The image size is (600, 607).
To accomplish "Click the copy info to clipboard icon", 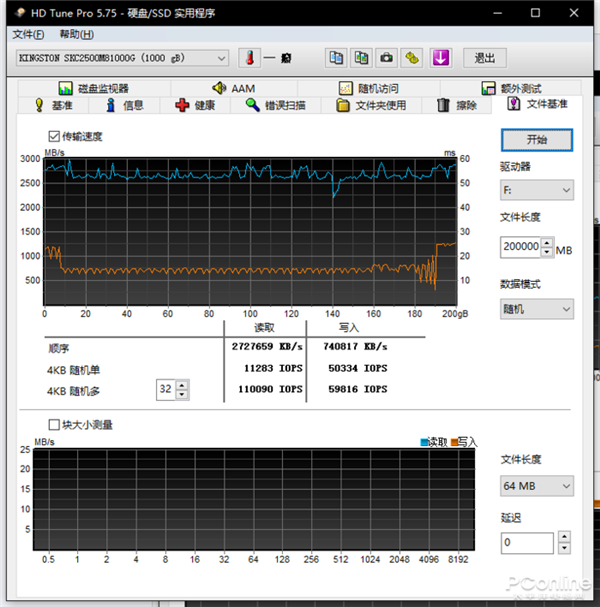I will coord(337,58).
